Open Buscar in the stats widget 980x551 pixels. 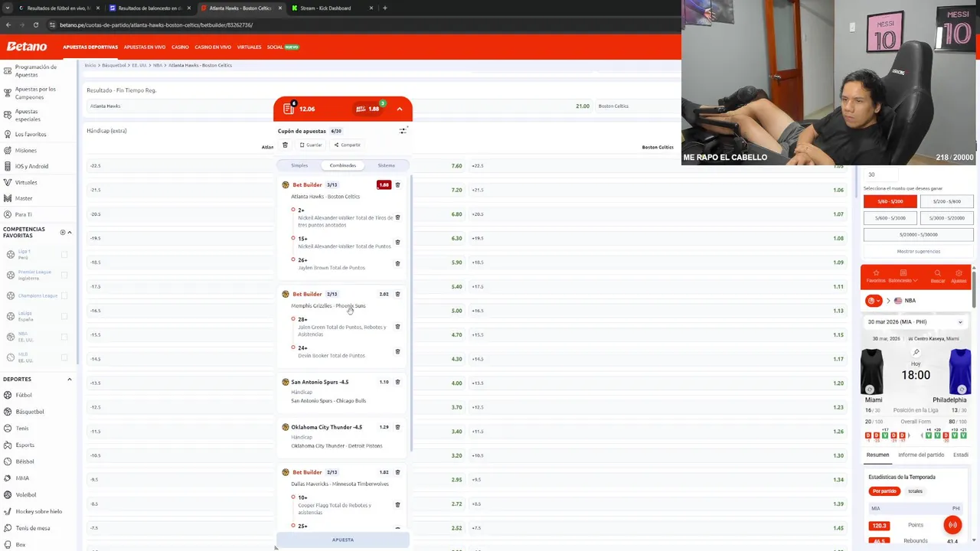937,275
